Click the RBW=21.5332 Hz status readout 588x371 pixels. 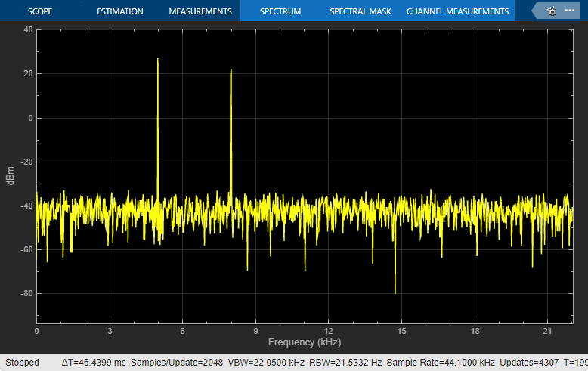345,363
